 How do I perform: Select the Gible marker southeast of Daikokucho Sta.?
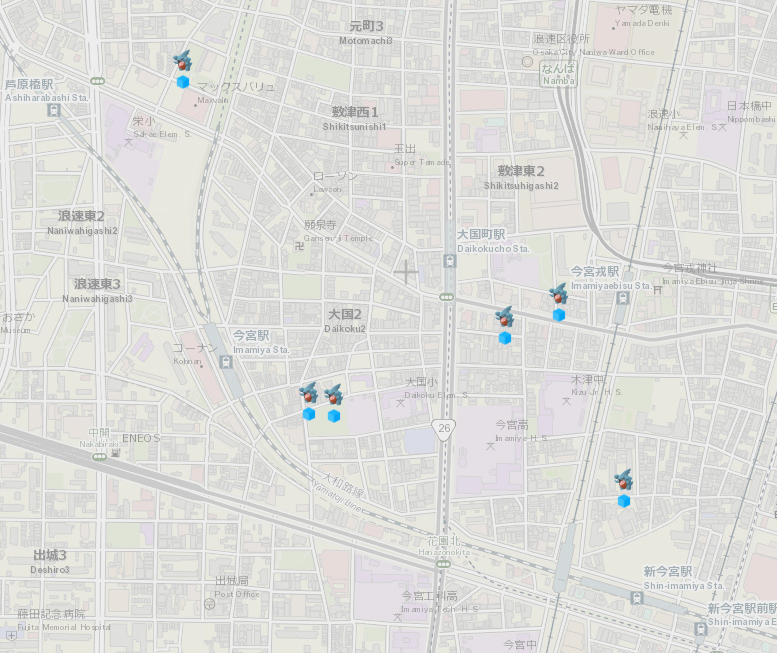[x=504, y=317]
